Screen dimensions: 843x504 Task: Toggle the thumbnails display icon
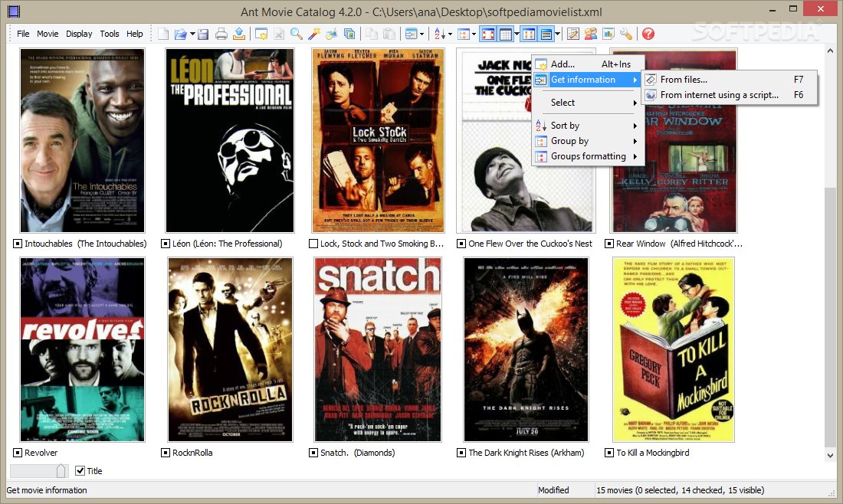(529, 34)
